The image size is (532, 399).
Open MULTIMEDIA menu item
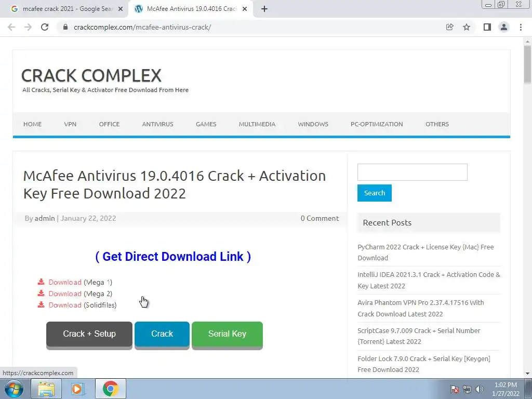click(257, 124)
